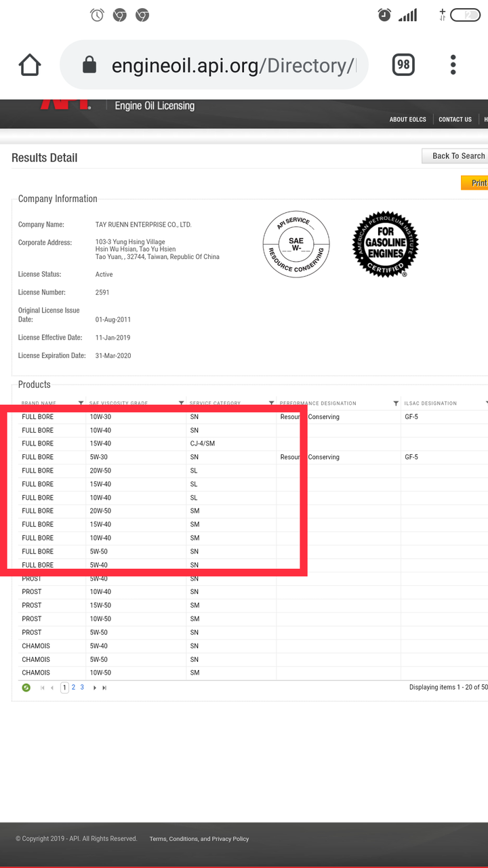Viewport: 488px width, 868px height.
Task: Open the Performance Designation column filter
Action: click(x=396, y=403)
